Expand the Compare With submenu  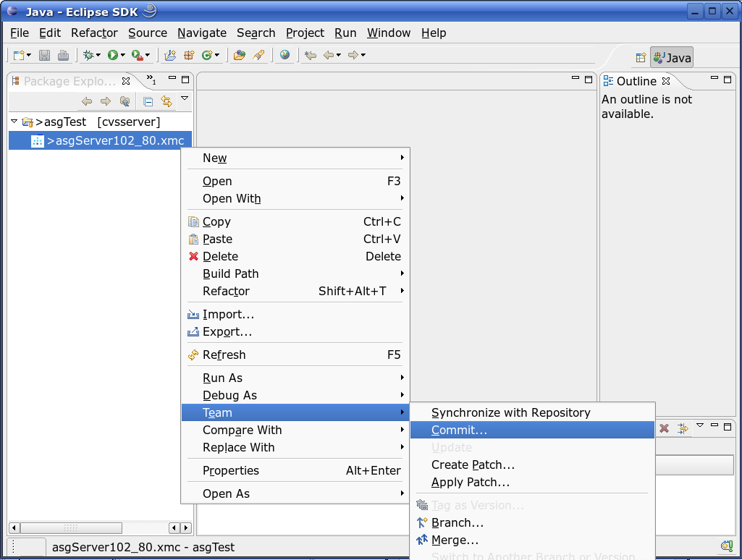point(295,430)
